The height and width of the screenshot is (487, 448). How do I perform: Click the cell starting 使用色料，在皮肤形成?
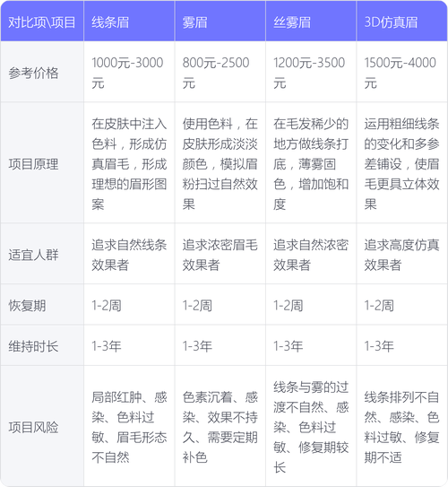click(x=220, y=162)
